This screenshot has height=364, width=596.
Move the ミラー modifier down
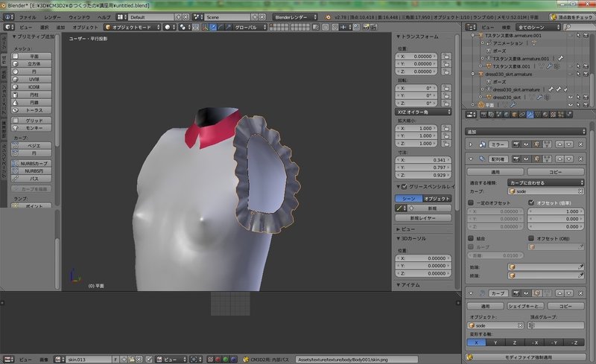pos(569,144)
